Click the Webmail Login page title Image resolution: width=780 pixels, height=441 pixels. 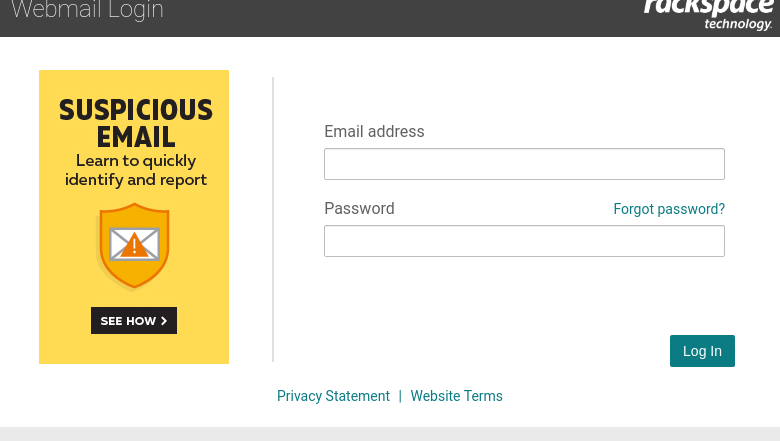tap(87, 10)
